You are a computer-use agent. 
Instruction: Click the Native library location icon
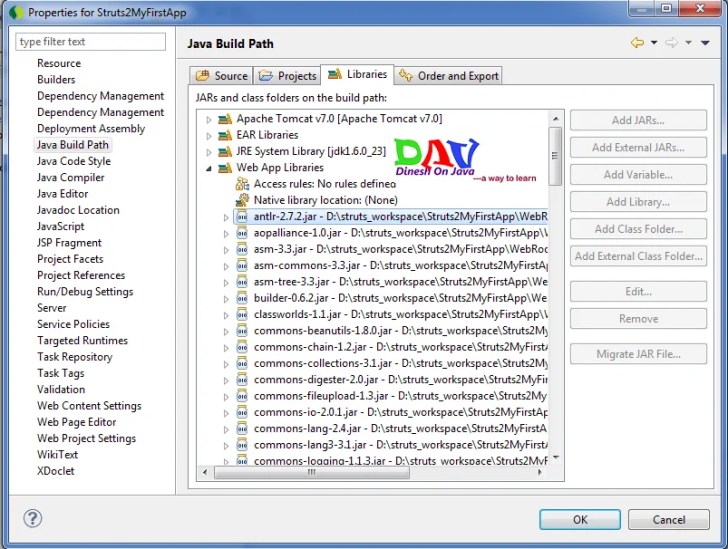242,200
